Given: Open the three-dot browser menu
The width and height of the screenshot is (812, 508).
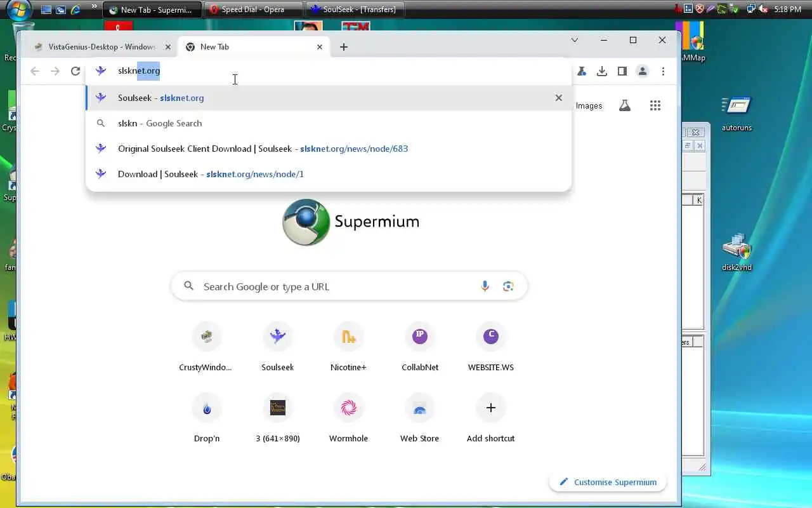Looking at the screenshot, I should (x=663, y=71).
